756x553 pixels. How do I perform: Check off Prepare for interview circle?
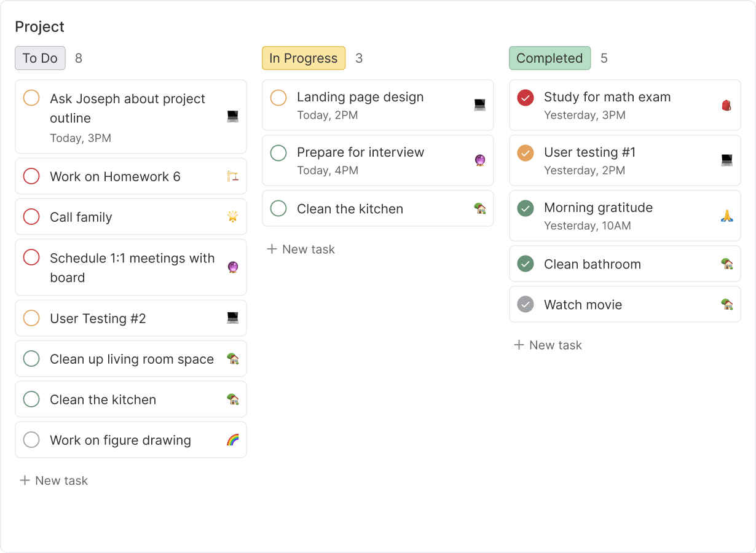pyautogui.click(x=278, y=152)
